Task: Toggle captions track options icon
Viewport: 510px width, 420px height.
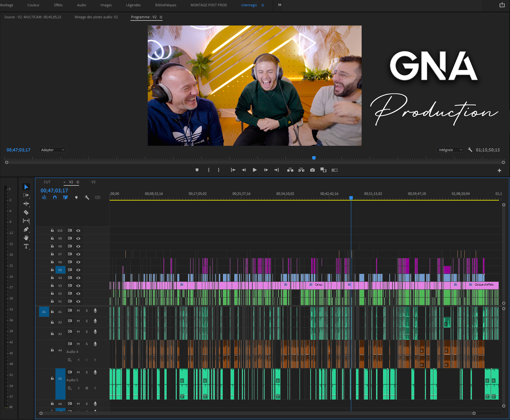Action: point(98,197)
